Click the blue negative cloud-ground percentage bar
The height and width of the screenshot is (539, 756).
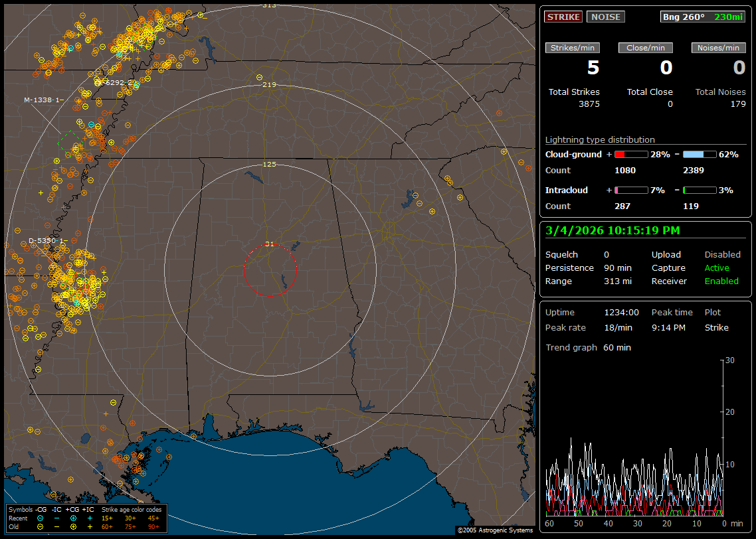(x=700, y=155)
